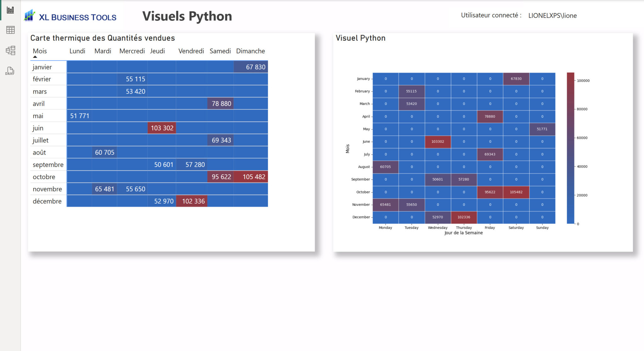644x351 pixels.
Task: Sort the matrix by the Dimanche column
Action: pos(250,51)
